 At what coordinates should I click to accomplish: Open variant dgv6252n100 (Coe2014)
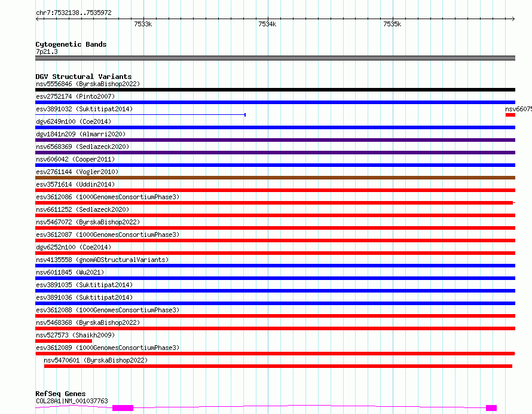pyautogui.click(x=74, y=247)
